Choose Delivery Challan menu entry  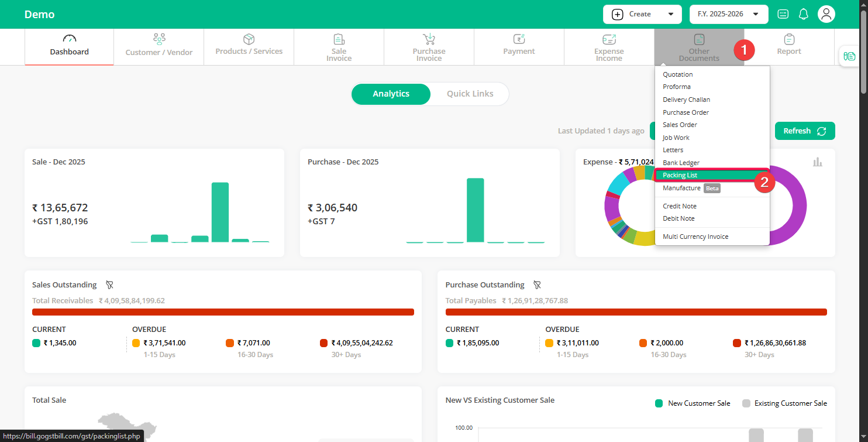pos(686,100)
